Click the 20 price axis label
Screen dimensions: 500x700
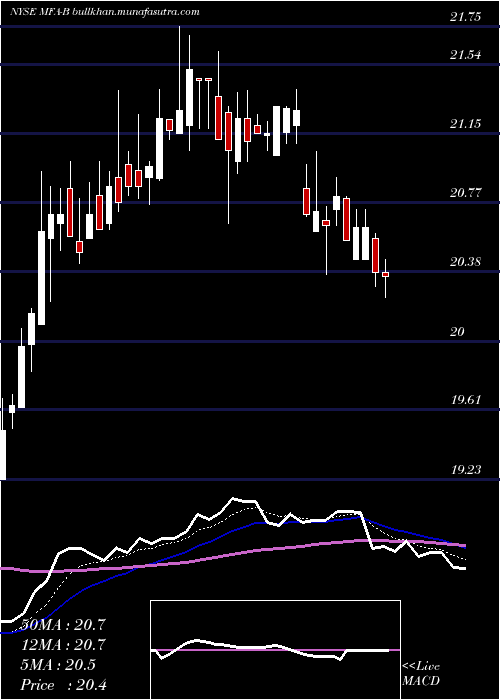[458, 331]
